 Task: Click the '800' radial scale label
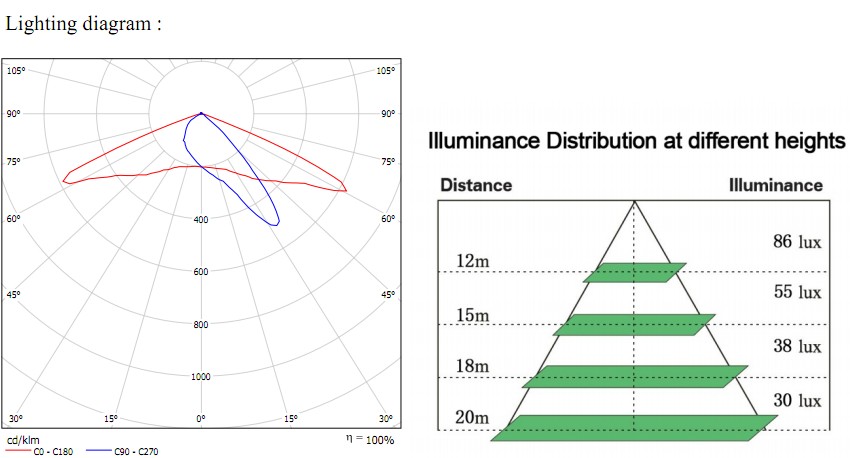pos(201,324)
